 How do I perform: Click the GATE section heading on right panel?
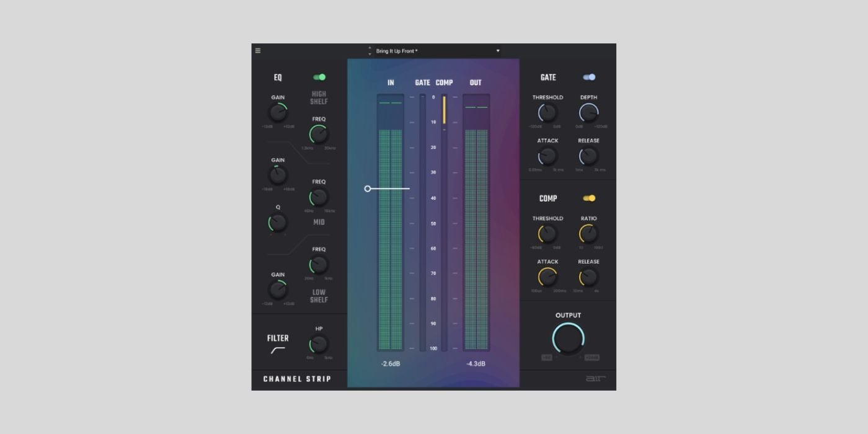click(x=548, y=77)
